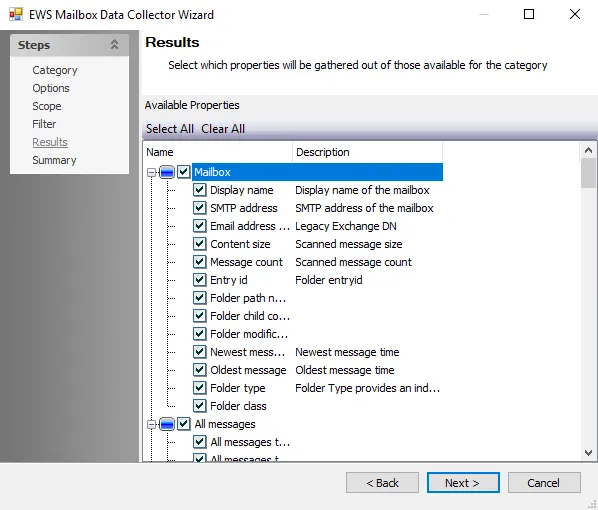Click the scrollbar down arrow
This screenshot has height=510, width=598.
[588, 453]
